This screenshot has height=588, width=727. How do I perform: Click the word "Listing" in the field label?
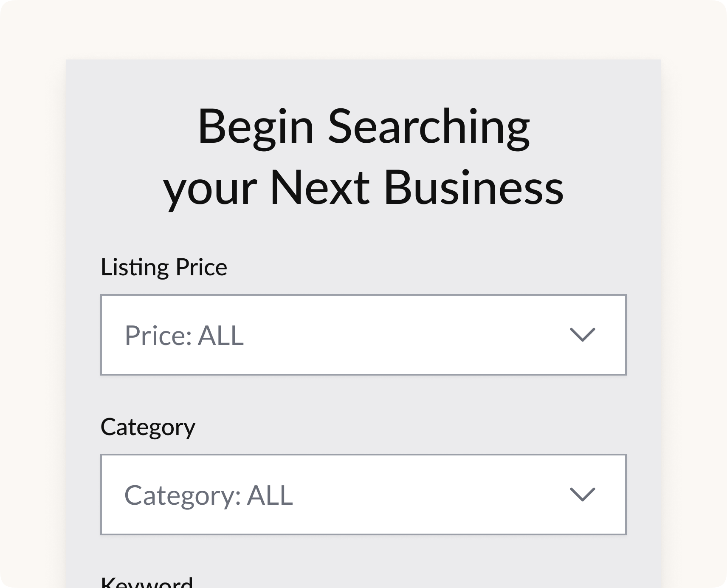[x=135, y=267]
